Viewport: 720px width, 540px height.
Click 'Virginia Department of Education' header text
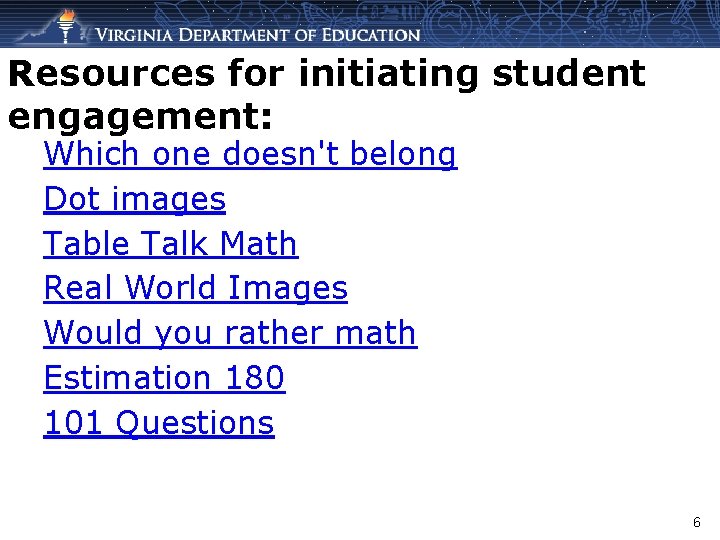258,35
